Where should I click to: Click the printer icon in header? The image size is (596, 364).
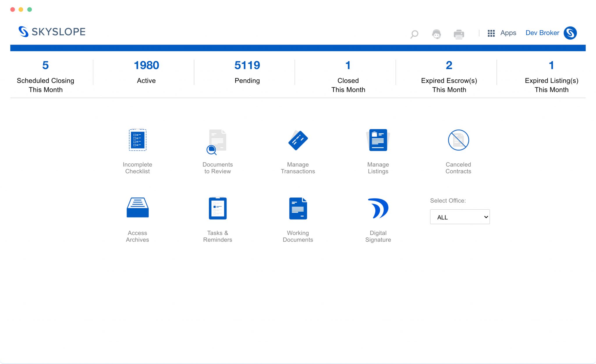459,34
